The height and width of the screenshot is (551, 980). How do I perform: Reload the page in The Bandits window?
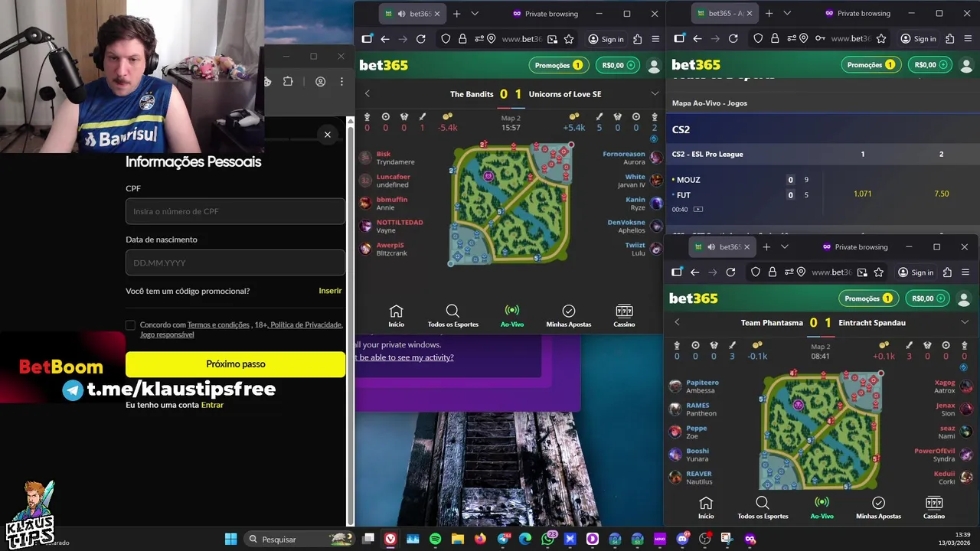click(420, 39)
